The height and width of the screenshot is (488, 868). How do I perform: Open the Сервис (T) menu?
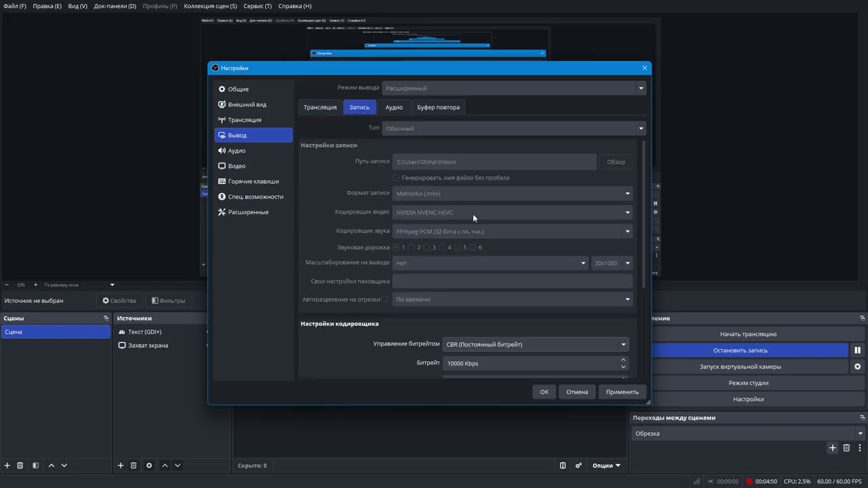click(x=258, y=6)
